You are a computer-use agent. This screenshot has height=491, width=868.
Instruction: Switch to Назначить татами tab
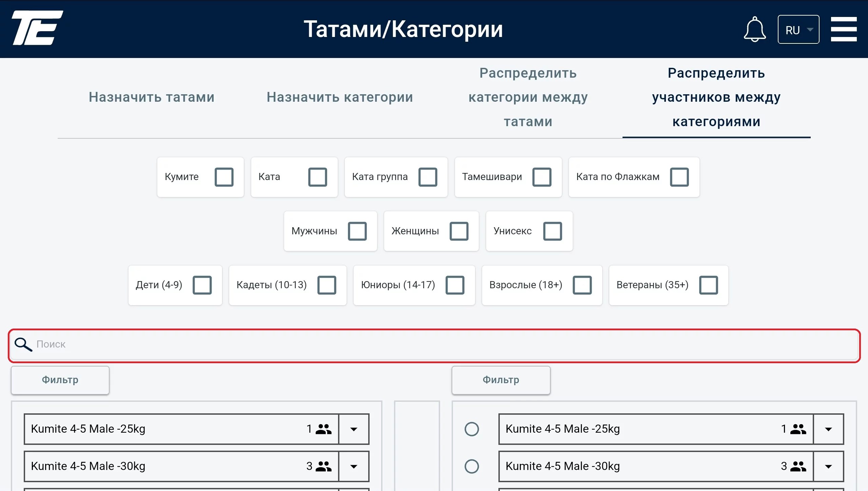152,97
